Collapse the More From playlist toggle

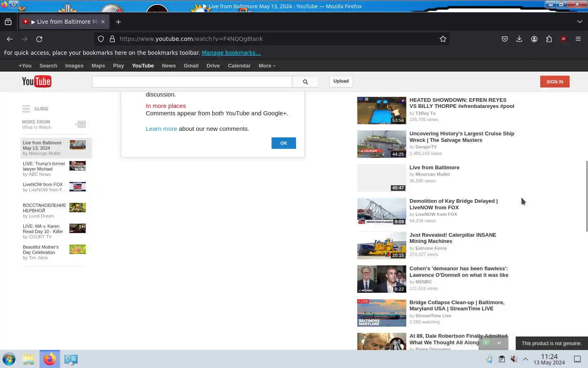pos(81,124)
